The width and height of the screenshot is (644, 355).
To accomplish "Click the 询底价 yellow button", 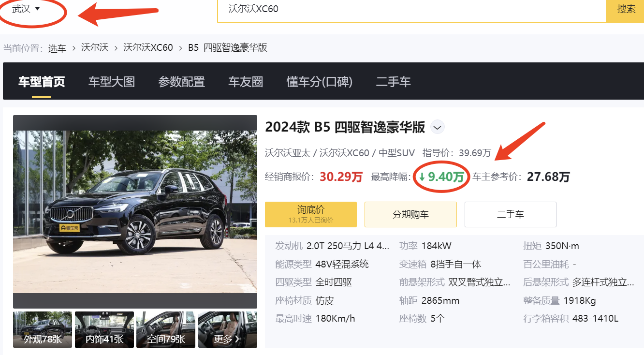I will (311, 214).
